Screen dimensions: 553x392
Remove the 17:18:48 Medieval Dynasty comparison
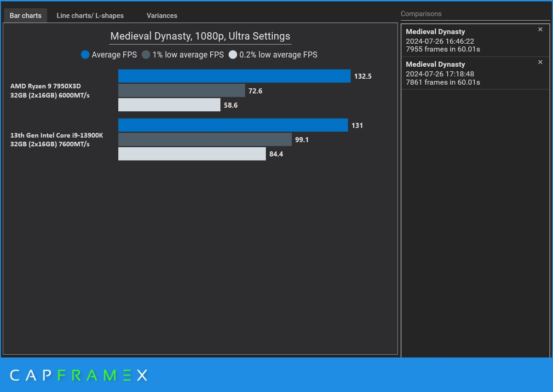(x=540, y=62)
